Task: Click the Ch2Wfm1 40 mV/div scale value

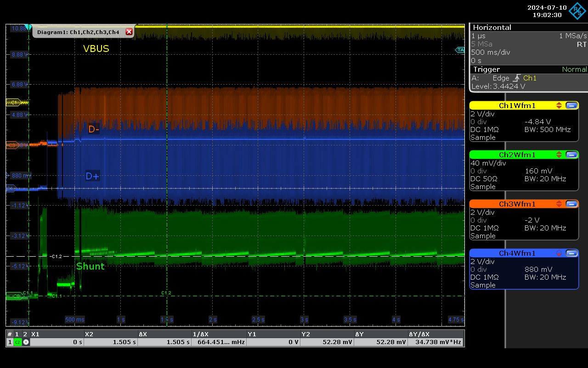Action: click(488, 163)
